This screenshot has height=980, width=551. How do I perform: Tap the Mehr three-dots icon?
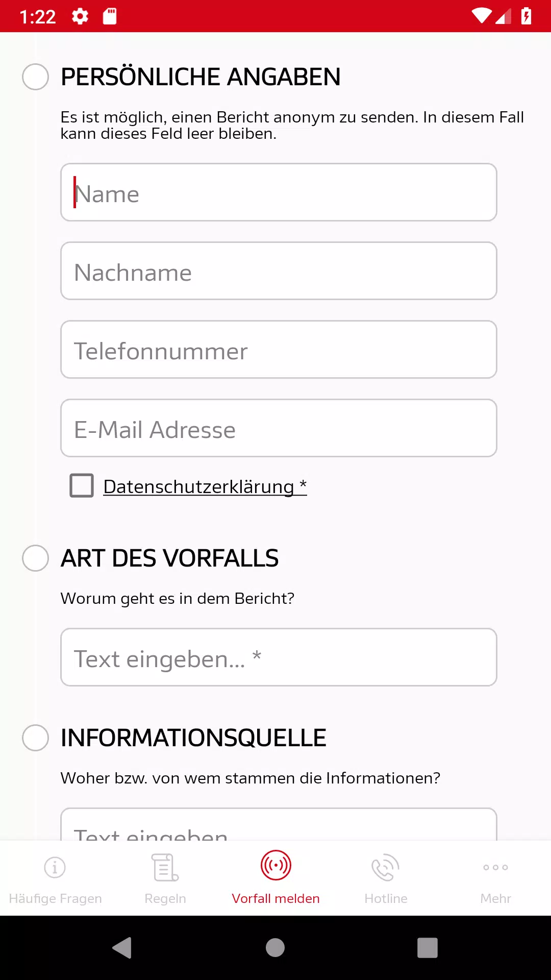496,867
